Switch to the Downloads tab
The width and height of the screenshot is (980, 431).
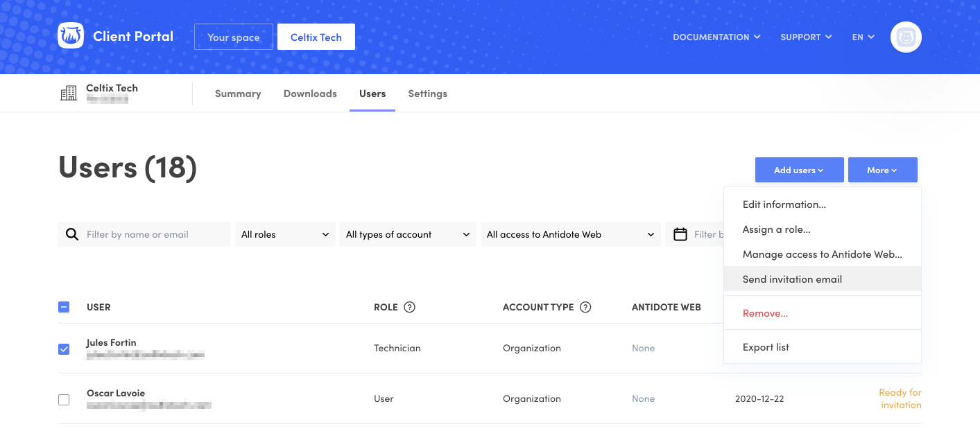(310, 94)
